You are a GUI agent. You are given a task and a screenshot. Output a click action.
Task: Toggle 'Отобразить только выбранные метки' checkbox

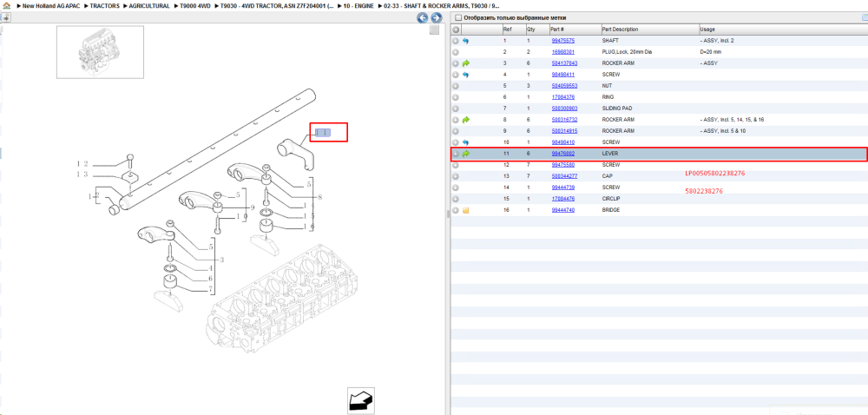[x=457, y=17]
